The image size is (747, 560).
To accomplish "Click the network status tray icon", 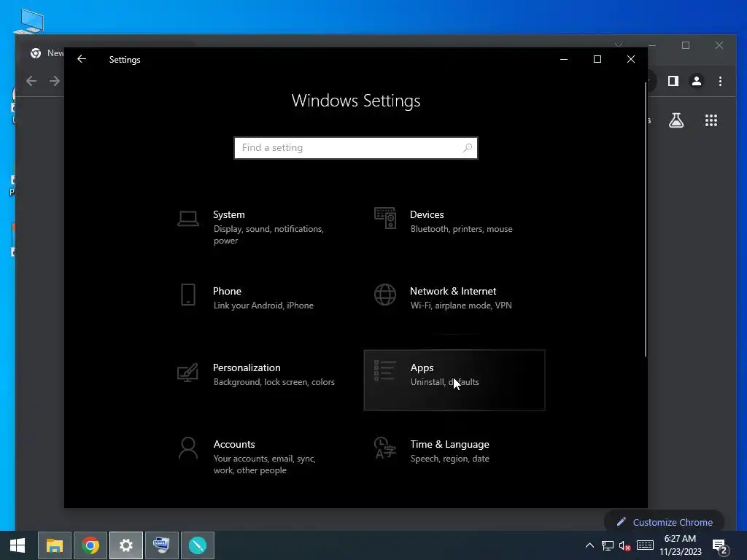I will (x=608, y=545).
